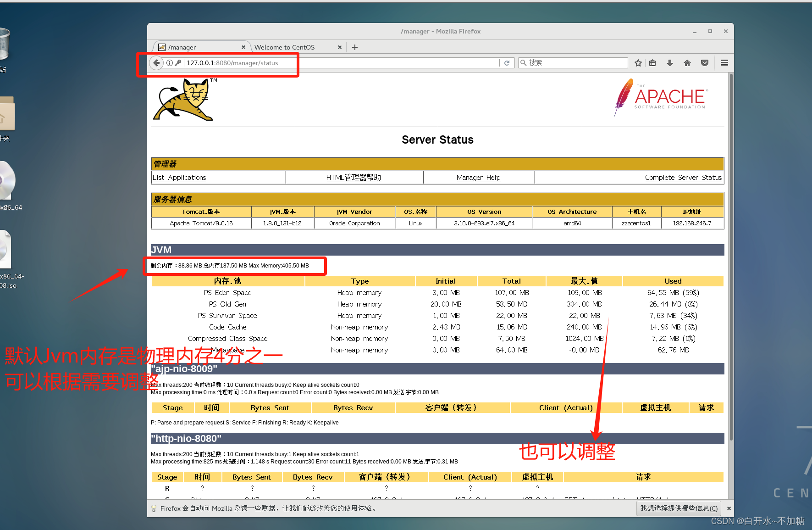Click the amd64 architecture cell

pos(572,223)
